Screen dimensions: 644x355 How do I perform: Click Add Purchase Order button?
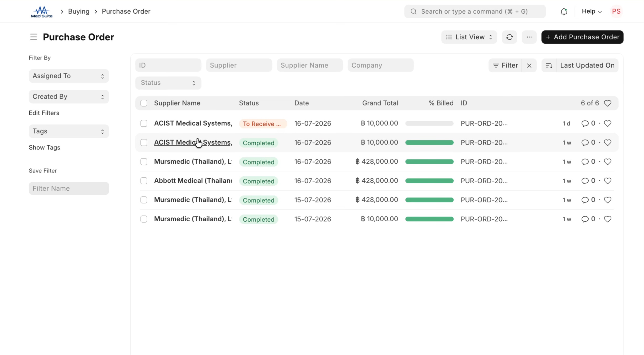pyautogui.click(x=582, y=37)
